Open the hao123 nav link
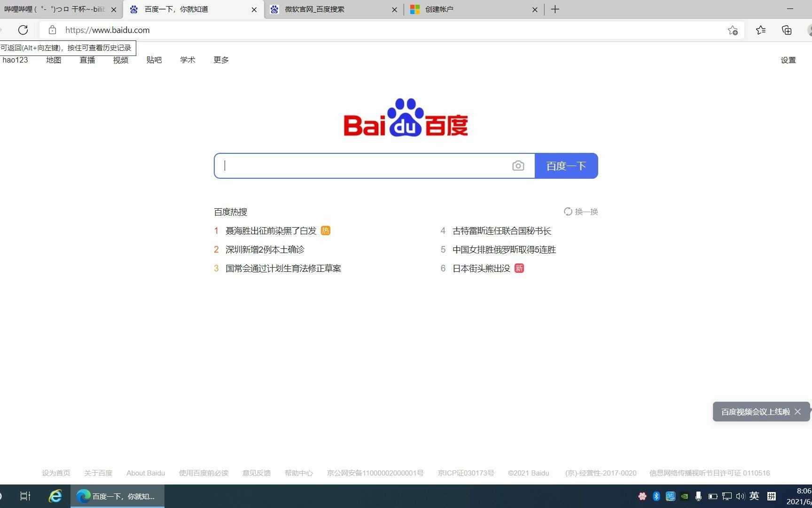Viewport: 812px width, 508px height. (x=15, y=60)
